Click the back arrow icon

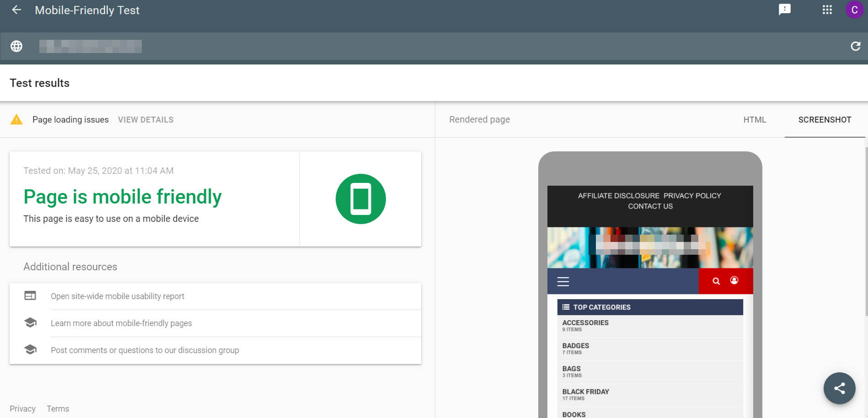click(x=16, y=10)
